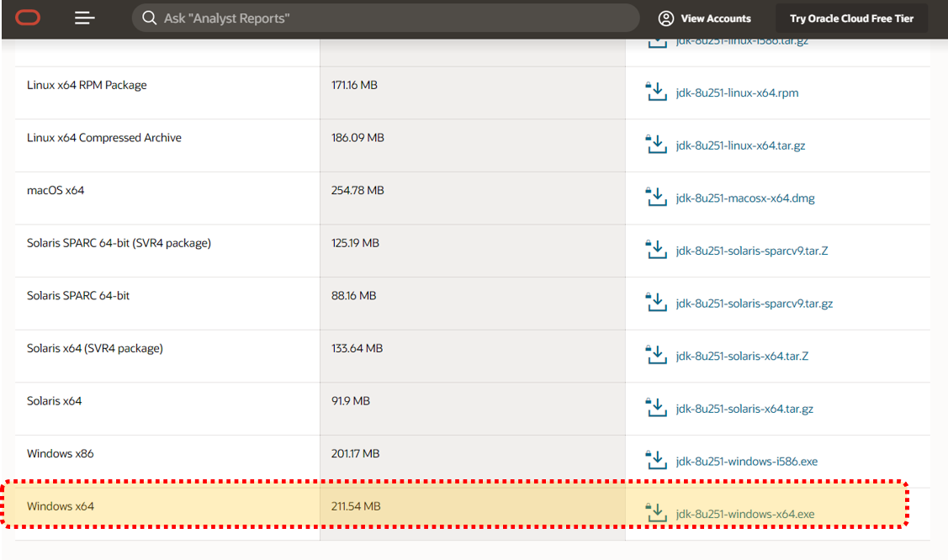Open the hamburger navigation menu
The width and height of the screenshot is (948, 560).
(x=85, y=18)
